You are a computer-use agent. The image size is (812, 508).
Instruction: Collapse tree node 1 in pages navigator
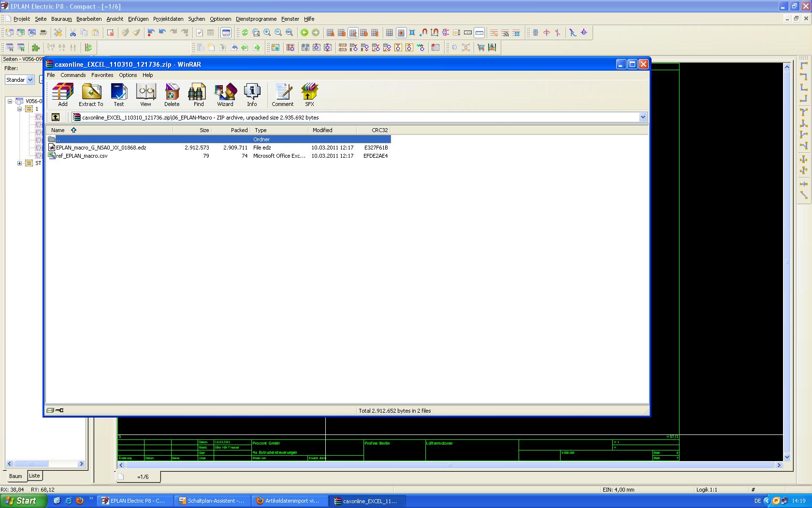(20, 109)
